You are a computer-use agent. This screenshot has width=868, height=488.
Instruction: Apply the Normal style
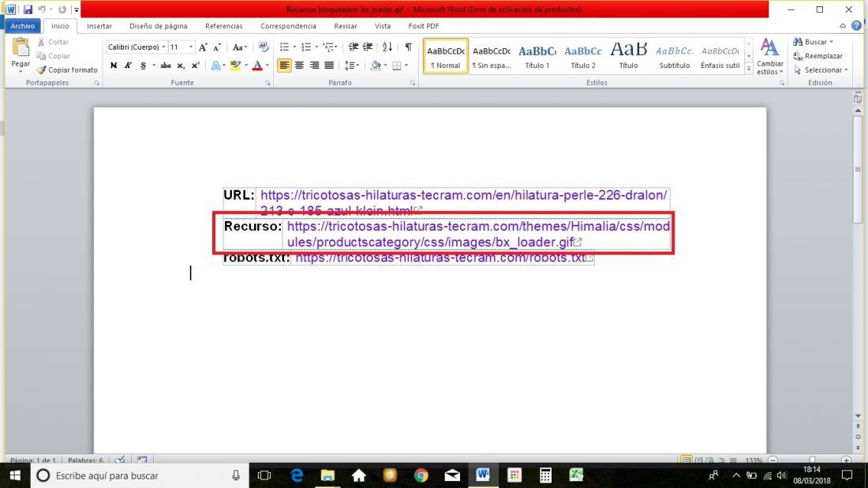(x=446, y=56)
